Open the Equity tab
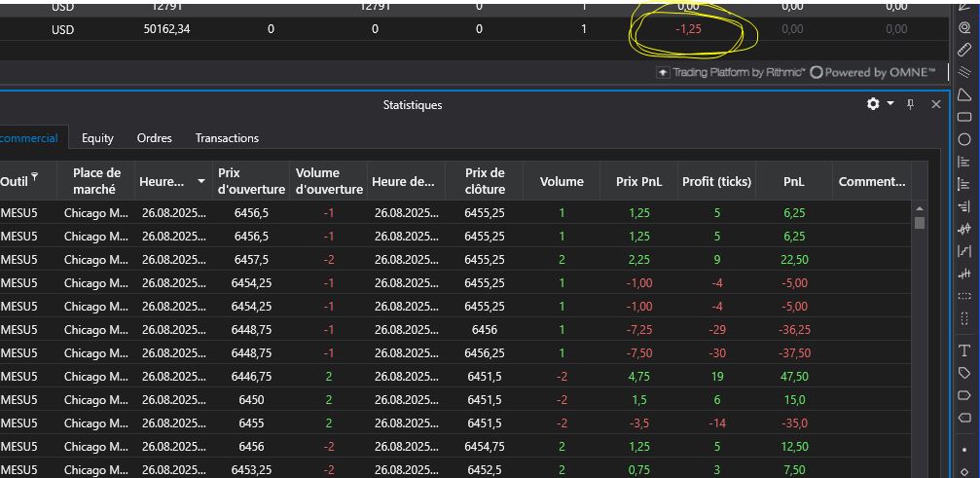 (x=97, y=138)
